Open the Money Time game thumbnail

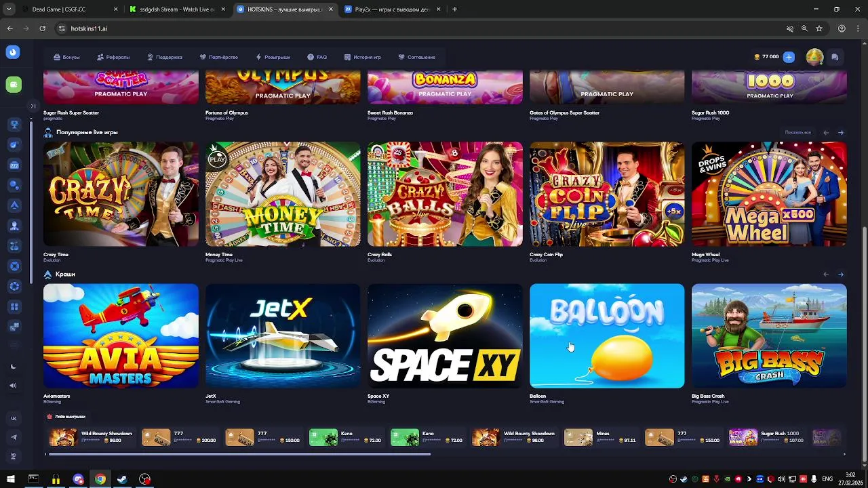coord(283,194)
